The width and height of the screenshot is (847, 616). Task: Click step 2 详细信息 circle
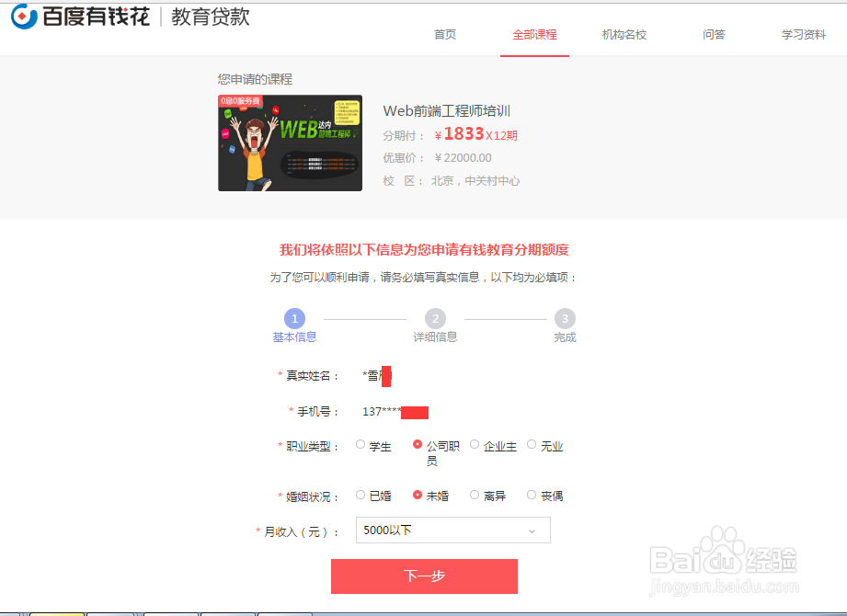pyautogui.click(x=435, y=318)
